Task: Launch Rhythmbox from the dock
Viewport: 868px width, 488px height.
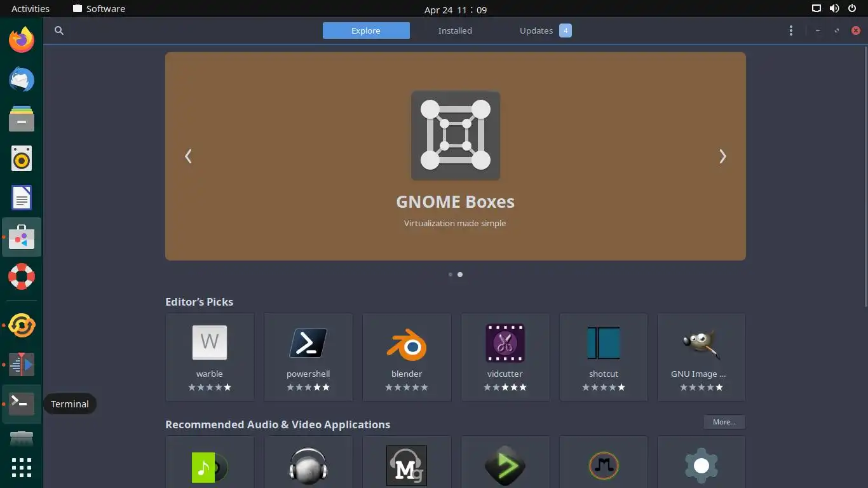Action: (x=22, y=158)
